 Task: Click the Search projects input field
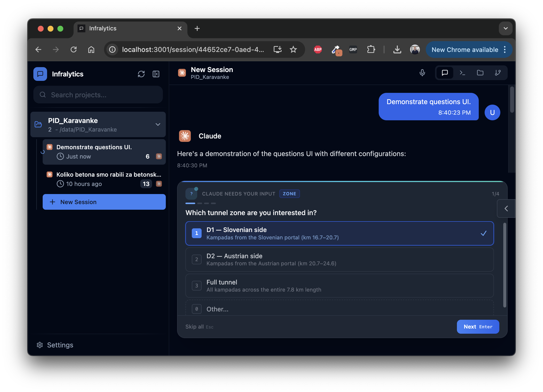tap(98, 95)
